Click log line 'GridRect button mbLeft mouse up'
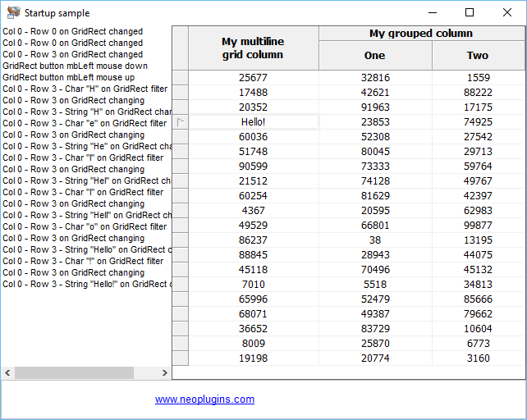The height and width of the screenshot is (420, 527). coord(69,77)
